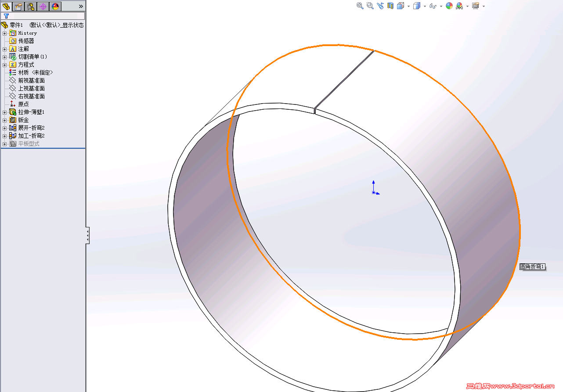The image size is (563, 392).
Task: Select the 拉伸-薄壁1 extrude feature icon
Action: (13, 112)
